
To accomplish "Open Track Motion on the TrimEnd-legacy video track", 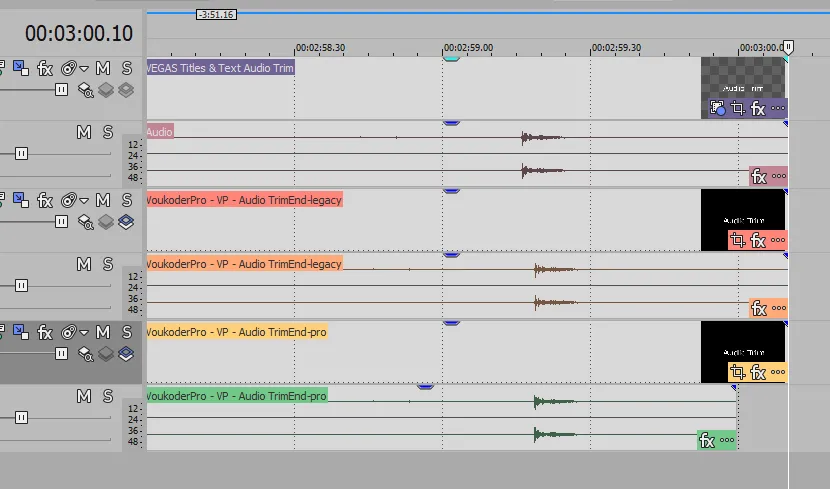I will point(21,200).
